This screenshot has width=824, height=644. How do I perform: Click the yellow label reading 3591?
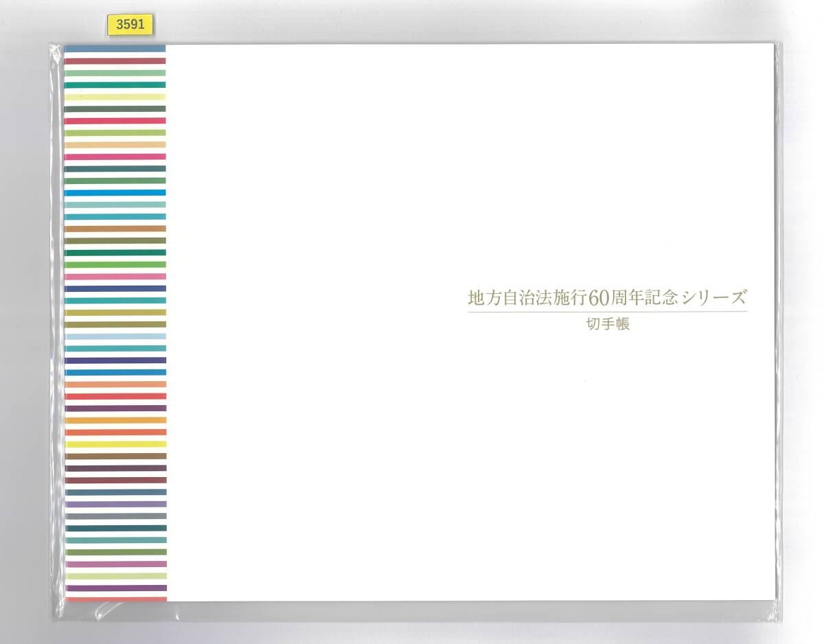coord(130,25)
